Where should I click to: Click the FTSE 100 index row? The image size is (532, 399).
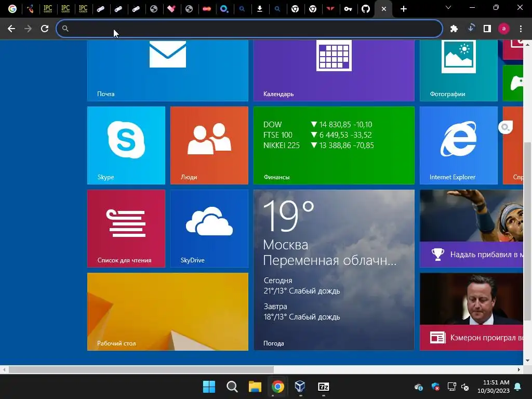[x=317, y=135]
